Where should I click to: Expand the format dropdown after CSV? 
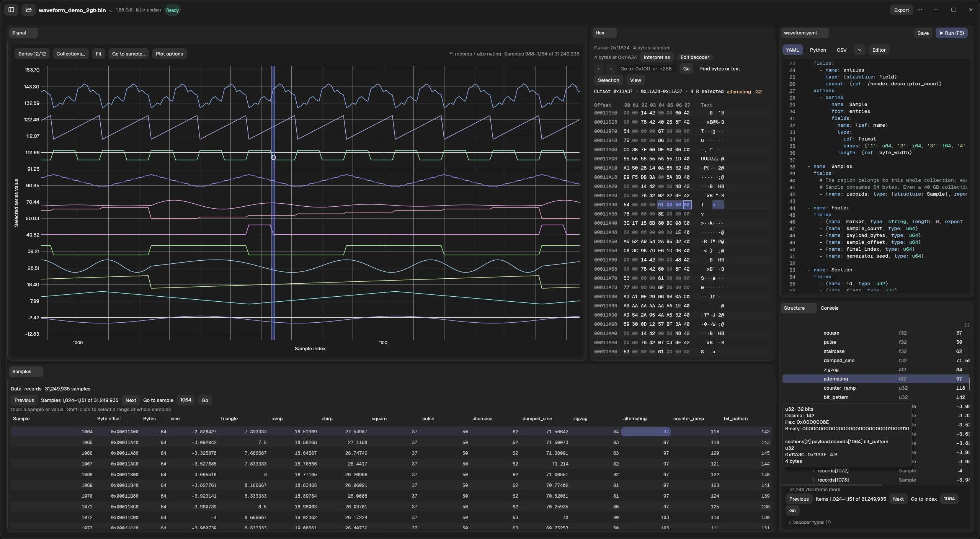point(859,50)
